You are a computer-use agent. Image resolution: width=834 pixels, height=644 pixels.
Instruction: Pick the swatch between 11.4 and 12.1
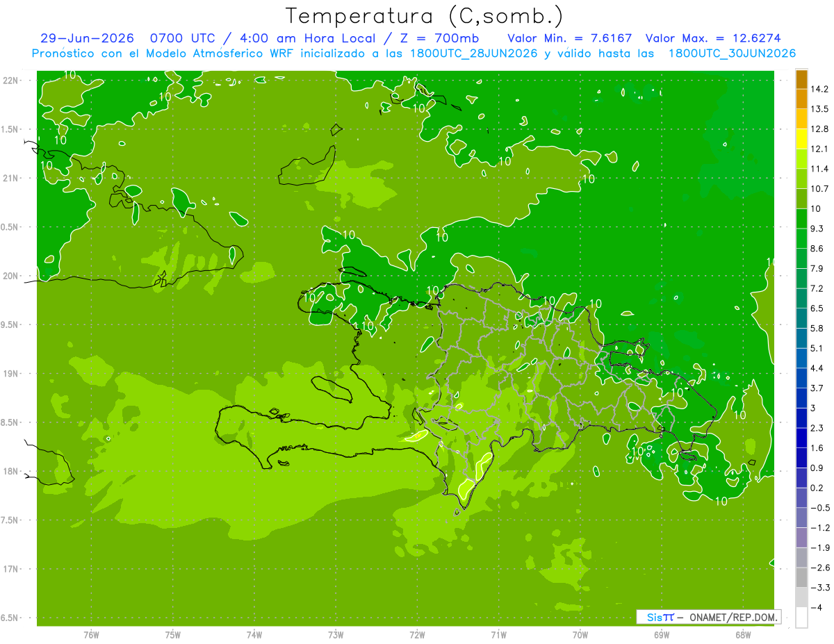(801, 158)
